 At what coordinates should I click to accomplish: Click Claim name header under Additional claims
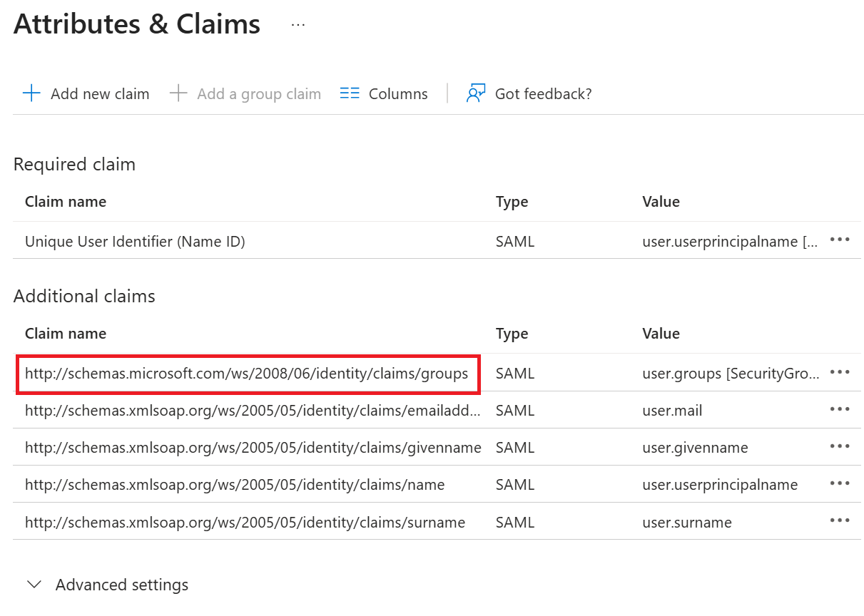click(66, 334)
